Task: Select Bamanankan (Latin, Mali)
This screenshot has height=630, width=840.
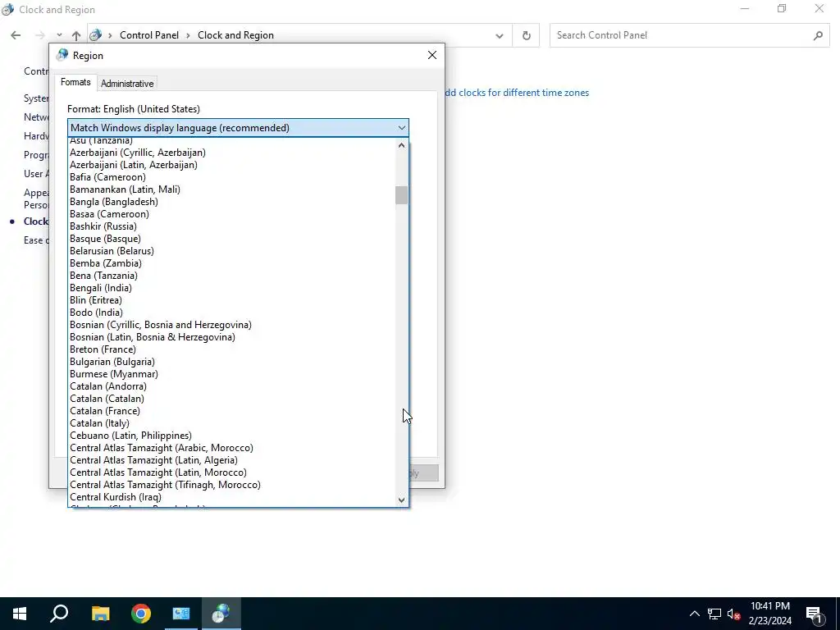Action: pos(231,189)
